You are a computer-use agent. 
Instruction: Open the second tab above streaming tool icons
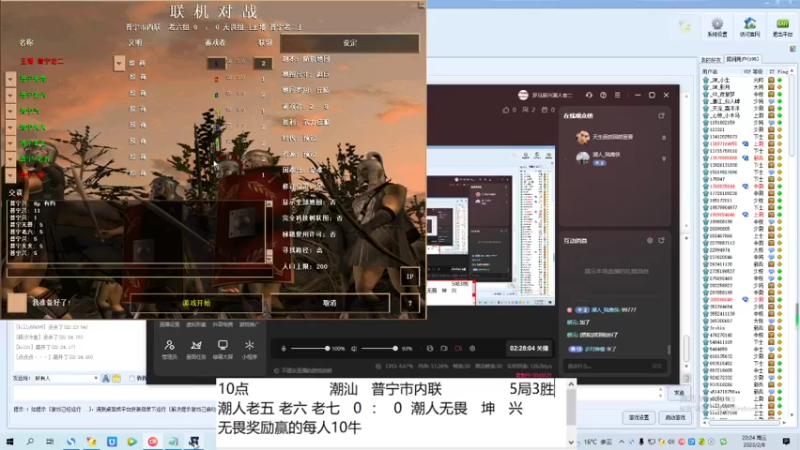196,324
